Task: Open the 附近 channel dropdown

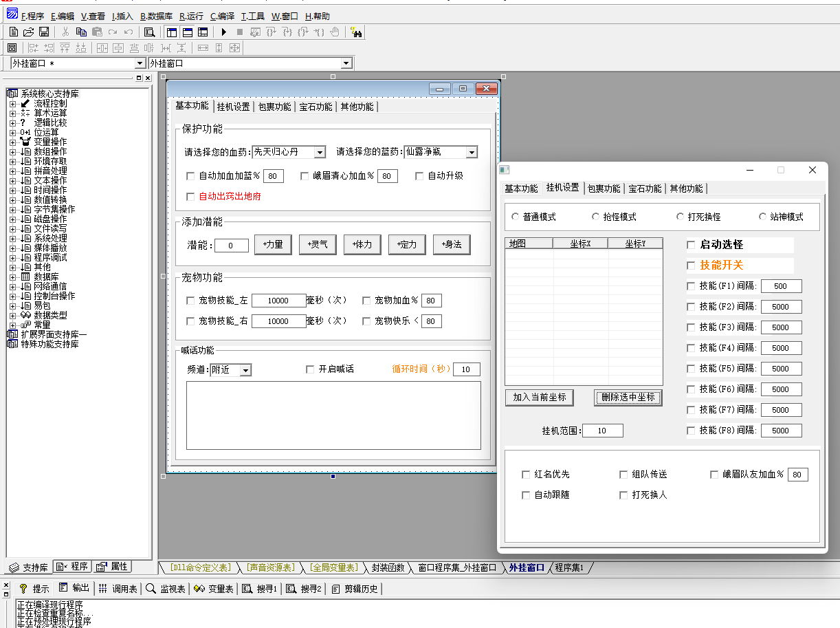Action: [245, 370]
